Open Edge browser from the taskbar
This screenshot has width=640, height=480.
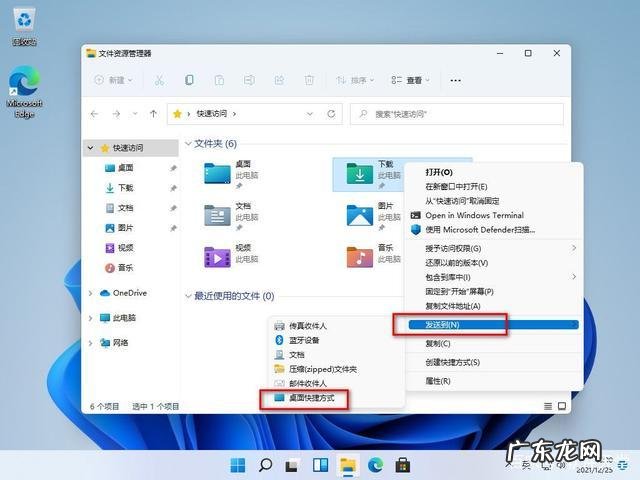tap(375, 465)
